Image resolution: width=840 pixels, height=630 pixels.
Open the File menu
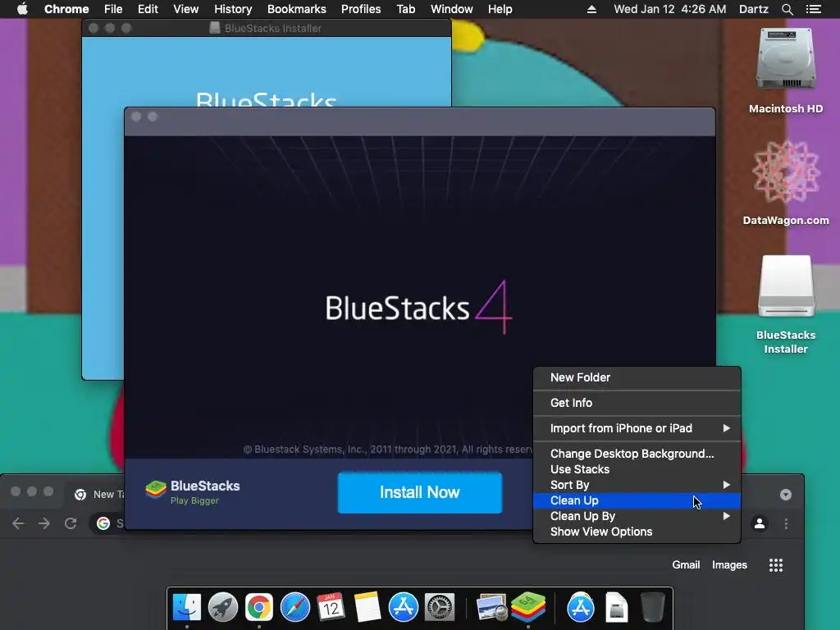tap(113, 9)
